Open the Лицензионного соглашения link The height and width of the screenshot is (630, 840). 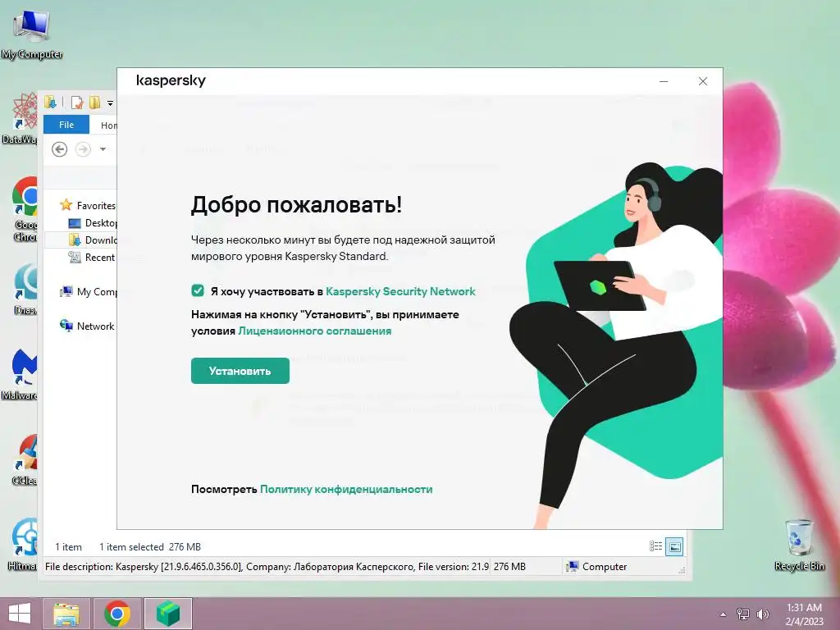click(x=314, y=331)
